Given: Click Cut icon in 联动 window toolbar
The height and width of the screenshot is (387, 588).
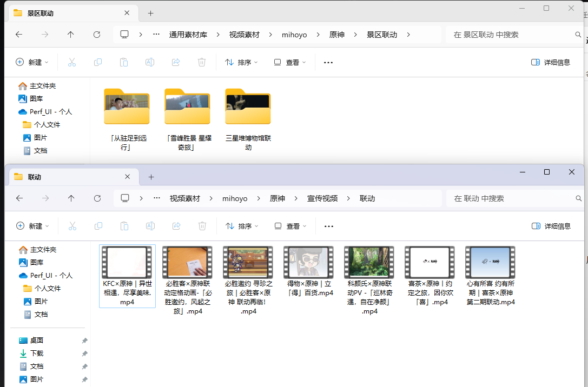Looking at the screenshot, I should (x=72, y=226).
